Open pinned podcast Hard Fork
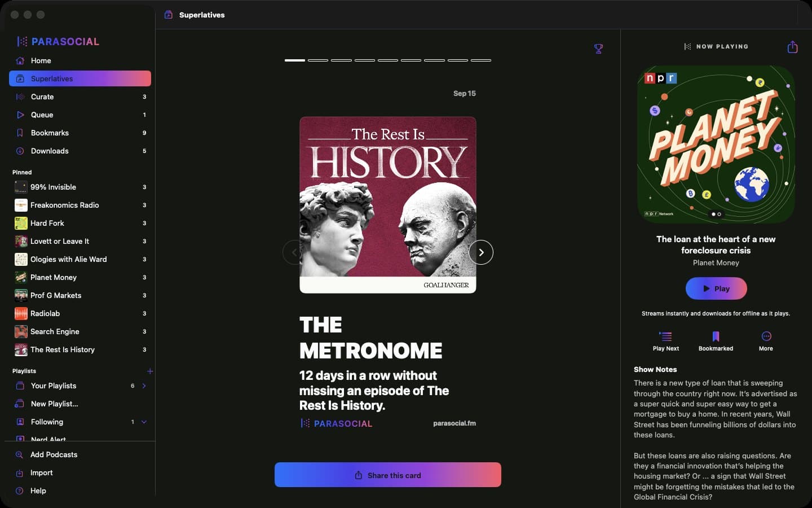The height and width of the screenshot is (508, 812). pyautogui.click(x=80, y=223)
